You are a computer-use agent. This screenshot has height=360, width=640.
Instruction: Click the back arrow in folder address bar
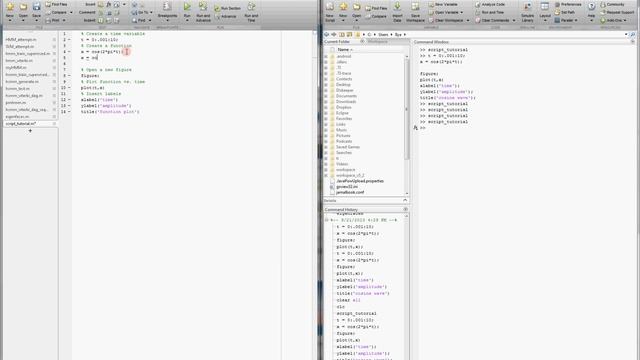pyautogui.click(x=327, y=35)
